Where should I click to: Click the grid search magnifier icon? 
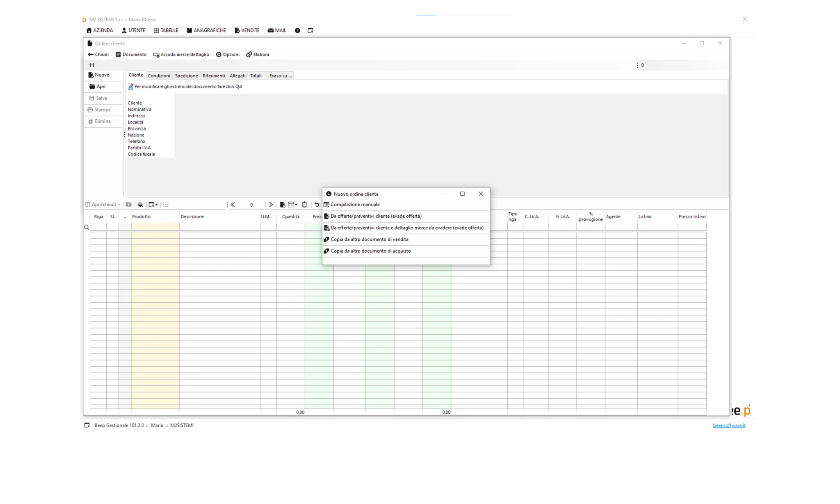point(87,227)
